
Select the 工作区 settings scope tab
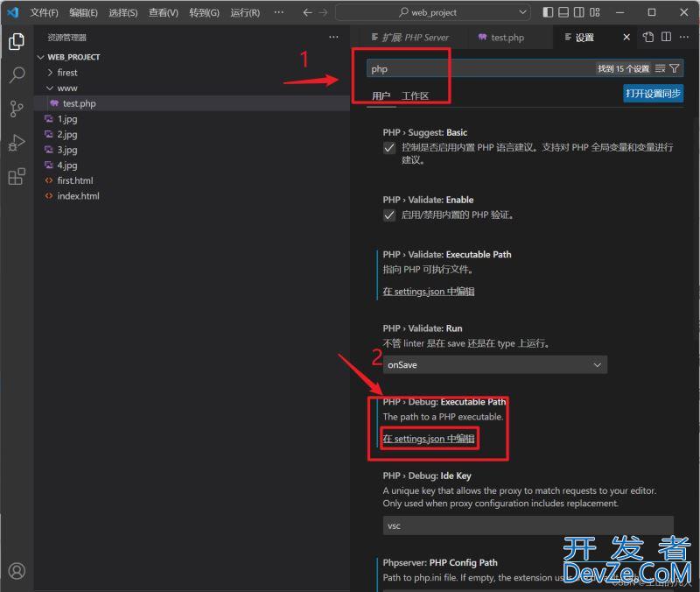coord(415,95)
